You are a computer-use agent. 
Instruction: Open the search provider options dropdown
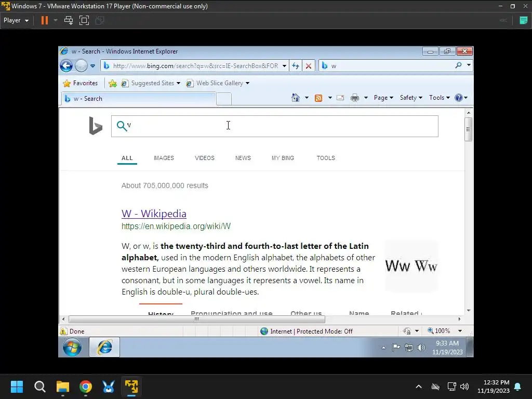[469, 65]
